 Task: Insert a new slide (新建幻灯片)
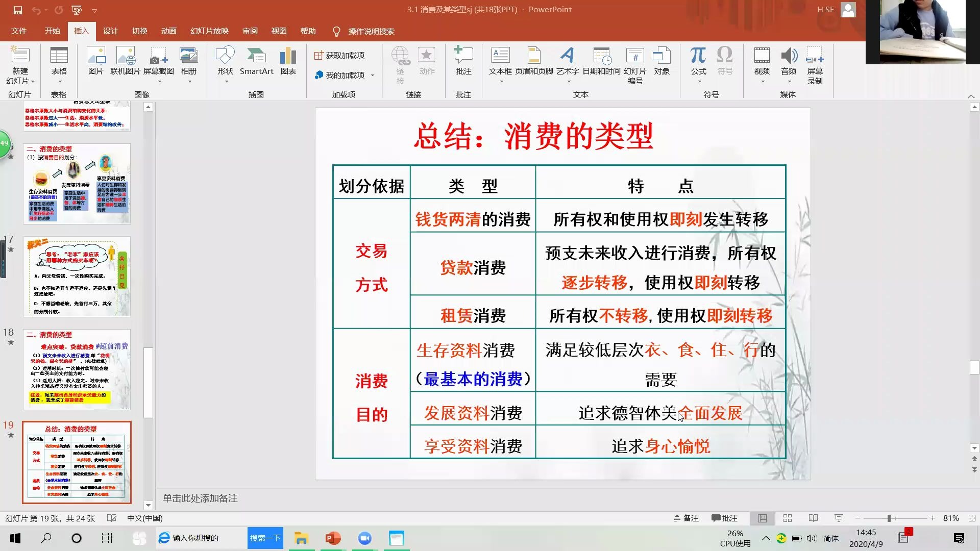(20, 65)
